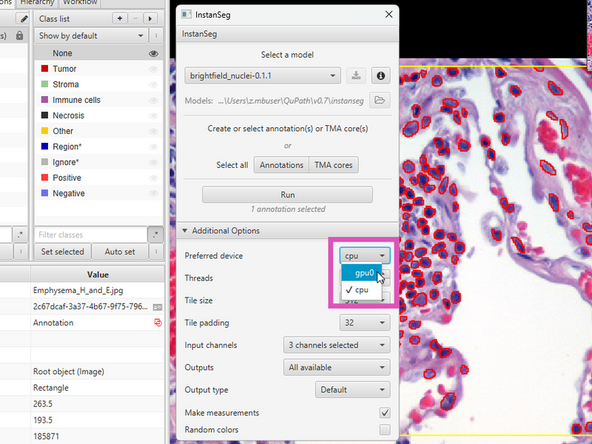The height and width of the screenshot is (444, 592).
Task: Open the Preferred device cpu dropdown
Action: coord(364,256)
